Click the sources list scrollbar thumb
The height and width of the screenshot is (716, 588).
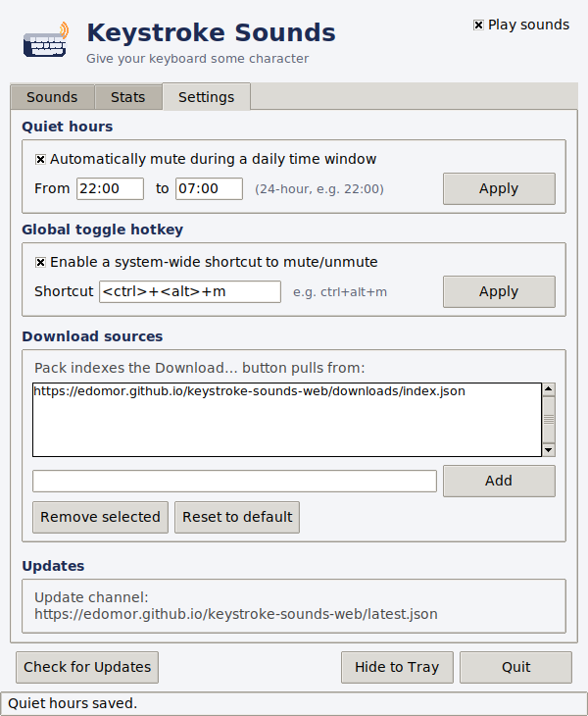pyautogui.click(x=549, y=419)
